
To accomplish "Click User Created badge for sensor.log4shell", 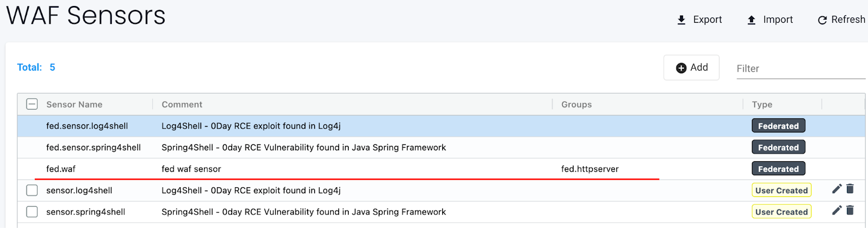I will coord(781,191).
